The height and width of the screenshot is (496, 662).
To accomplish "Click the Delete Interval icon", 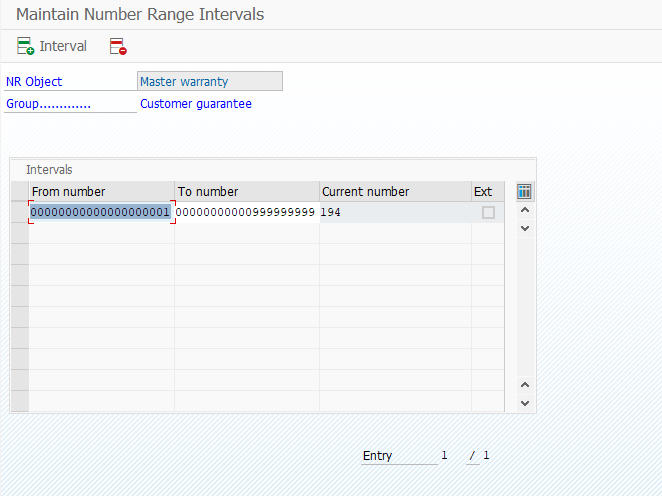I will click(x=118, y=46).
